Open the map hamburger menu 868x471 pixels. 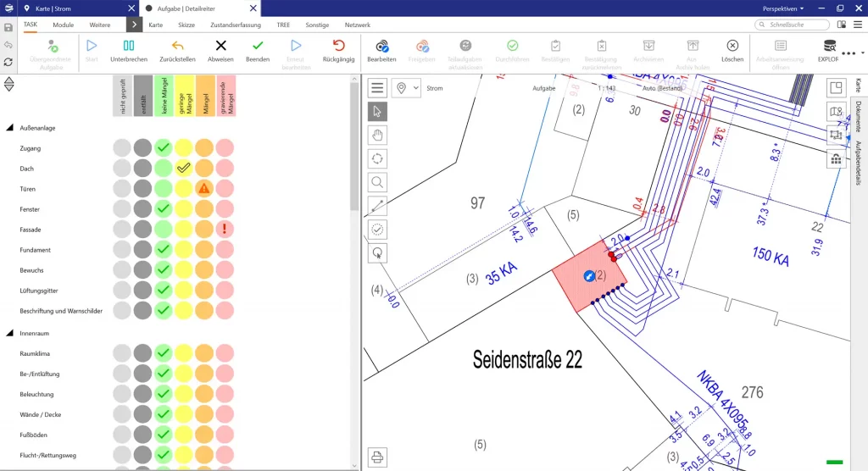point(377,88)
